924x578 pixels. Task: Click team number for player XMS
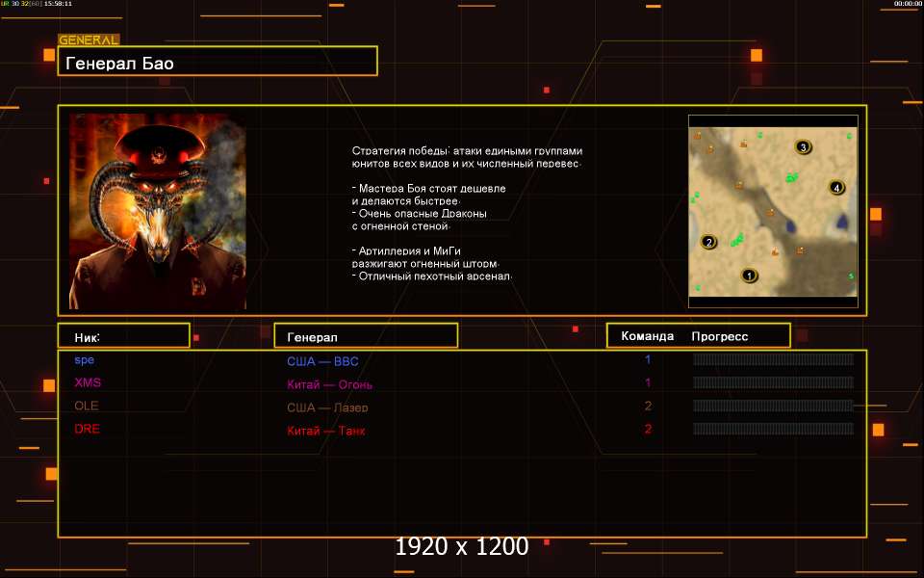click(x=648, y=382)
